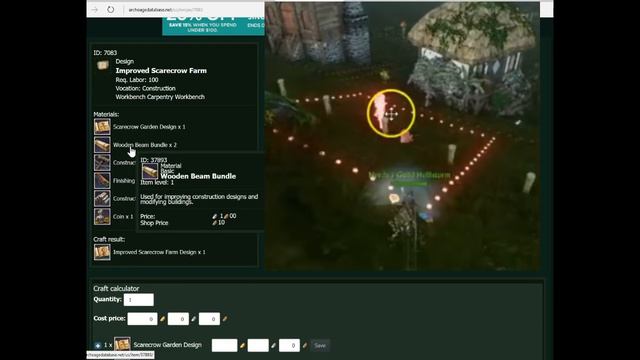Screen dimensions: 640x360
Task: Click the Finishing material icon
Action: coord(102,181)
